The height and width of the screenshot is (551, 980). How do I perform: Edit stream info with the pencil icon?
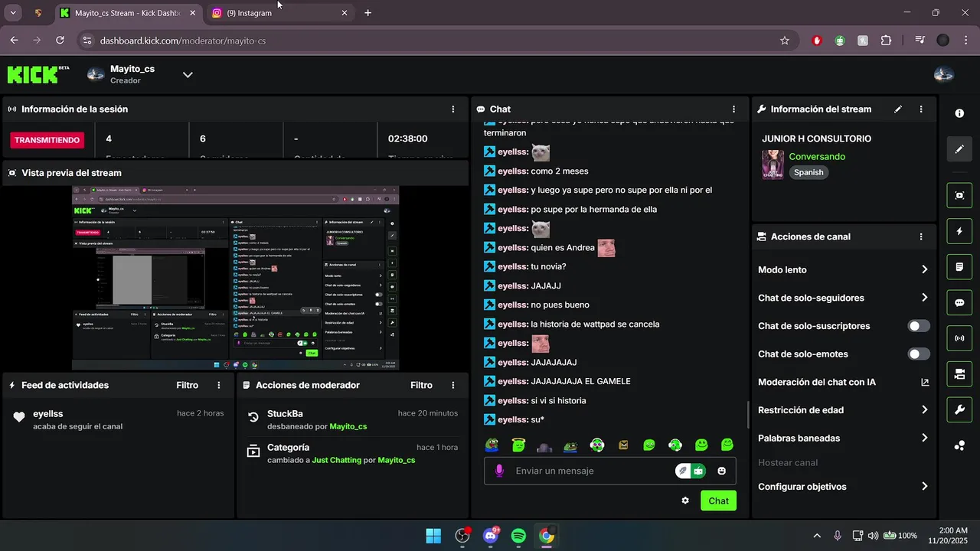pos(898,109)
